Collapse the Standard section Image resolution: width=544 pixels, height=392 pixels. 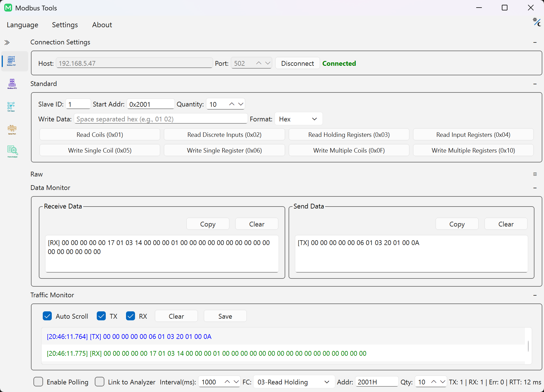coord(535,84)
